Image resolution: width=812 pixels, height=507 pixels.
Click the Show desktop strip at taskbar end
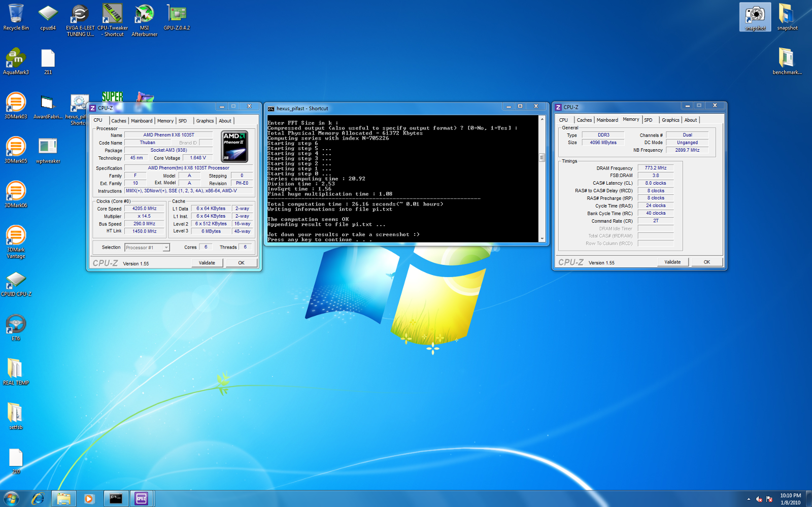(809, 499)
